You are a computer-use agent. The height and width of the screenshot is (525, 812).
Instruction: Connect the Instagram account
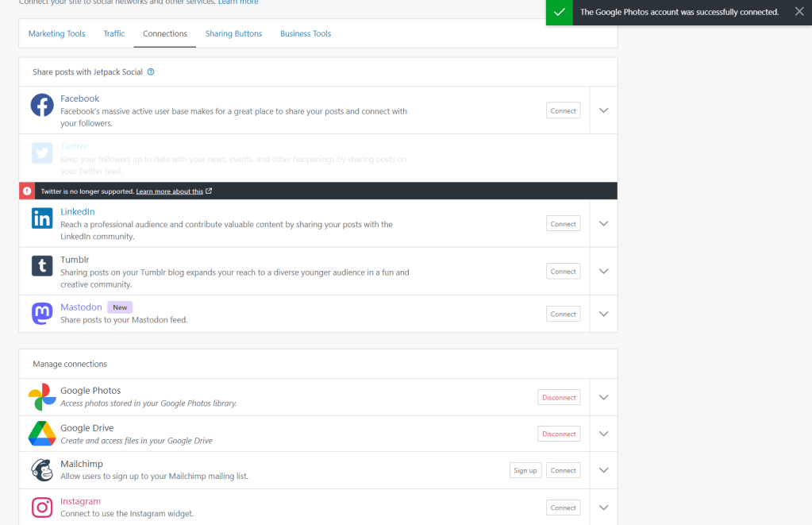pyautogui.click(x=563, y=508)
